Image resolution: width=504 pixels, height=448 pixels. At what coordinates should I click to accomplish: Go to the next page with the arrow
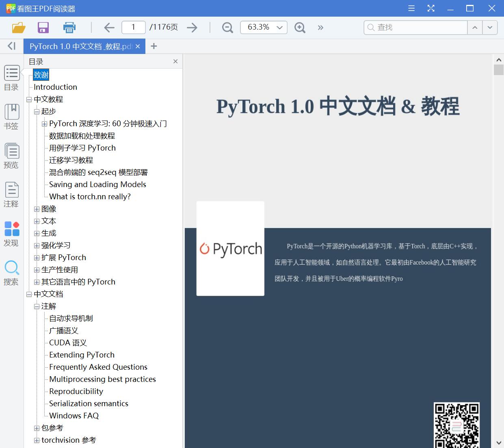coord(192,27)
